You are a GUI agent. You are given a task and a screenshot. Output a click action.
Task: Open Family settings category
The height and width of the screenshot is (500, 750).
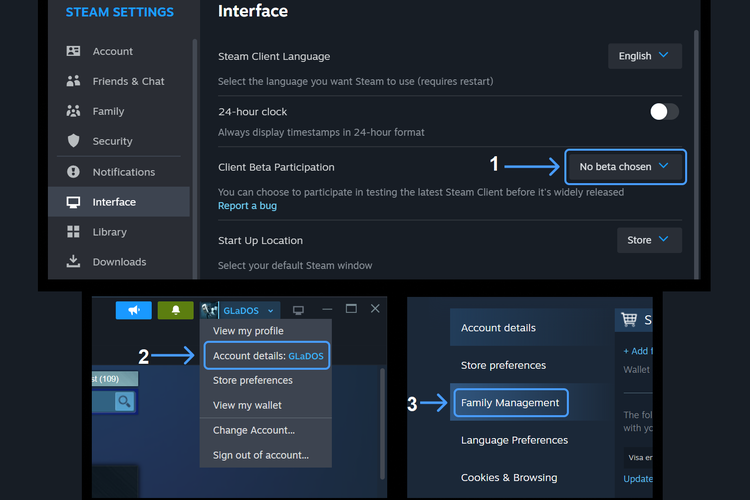(x=119, y=111)
